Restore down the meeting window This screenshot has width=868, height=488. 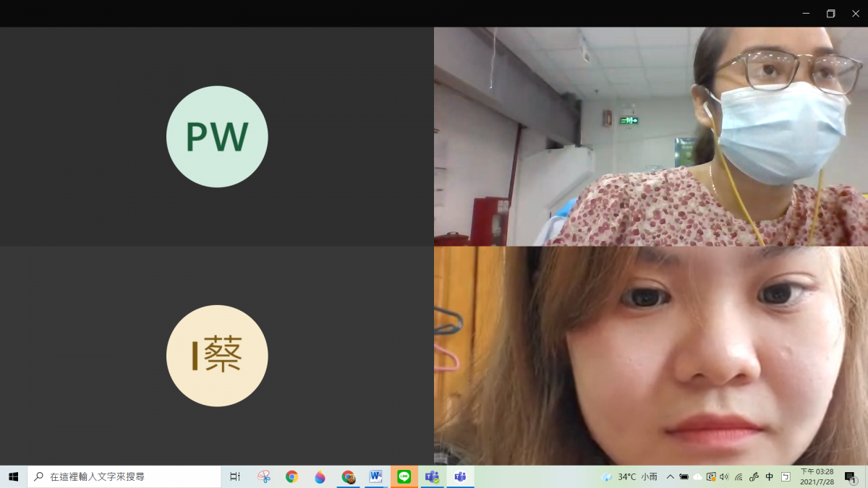click(830, 13)
